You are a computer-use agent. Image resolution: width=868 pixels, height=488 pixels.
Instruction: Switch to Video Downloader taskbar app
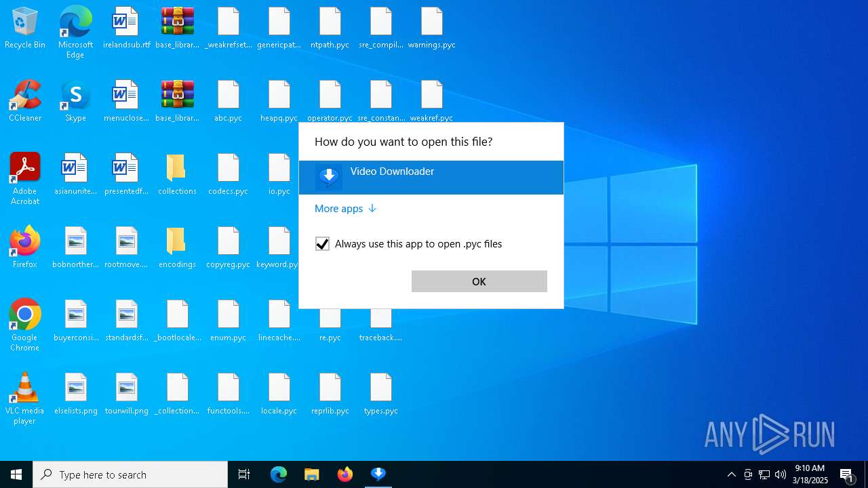click(378, 474)
